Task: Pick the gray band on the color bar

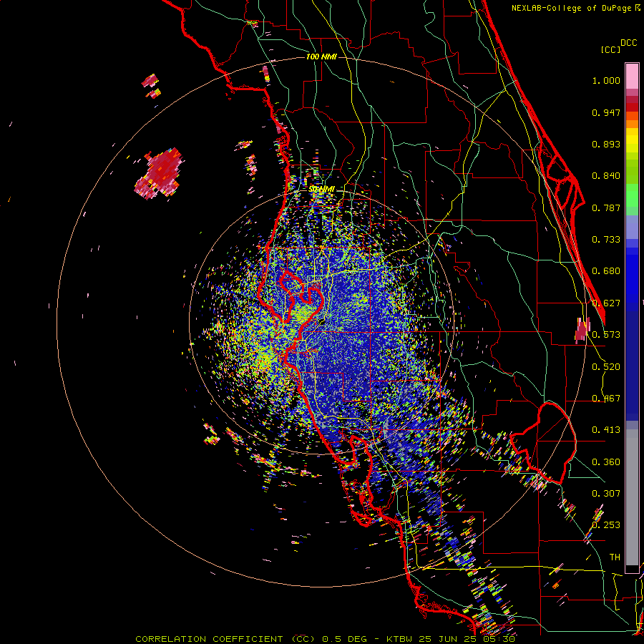Action: coord(632,497)
